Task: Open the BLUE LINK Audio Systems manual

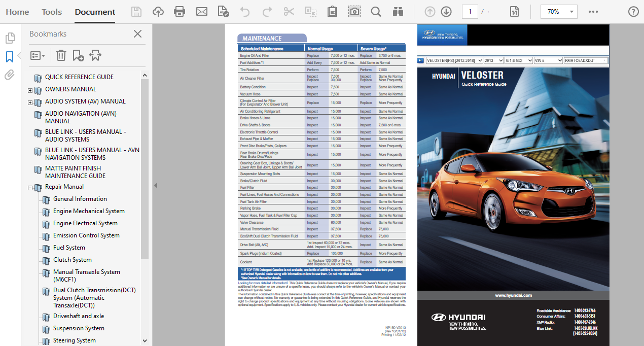Action: click(x=91, y=135)
